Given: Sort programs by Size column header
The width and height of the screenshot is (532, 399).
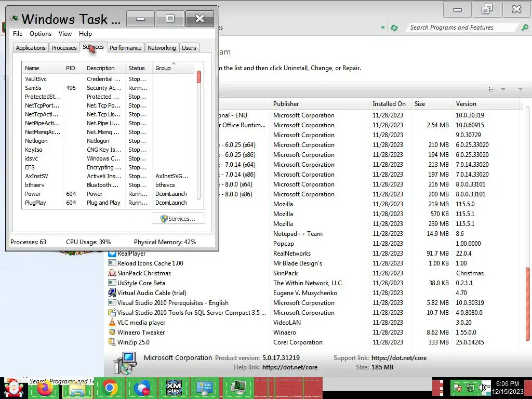Looking at the screenshot, I should pos(432,104).
